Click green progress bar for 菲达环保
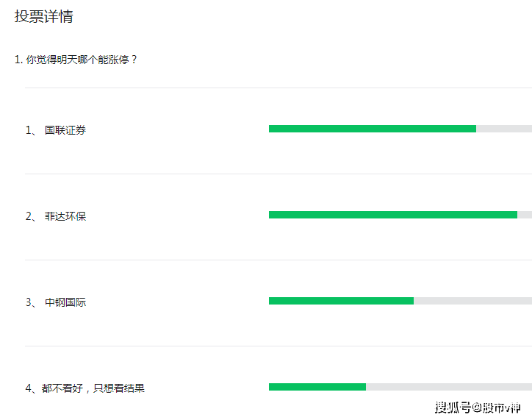 (393, 215)
